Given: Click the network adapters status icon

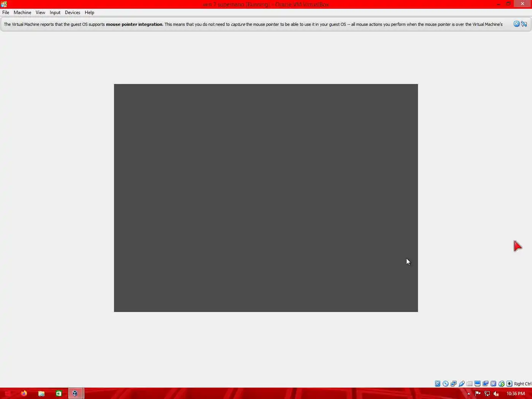Looking at the screenshot, I should pos(453,384).
